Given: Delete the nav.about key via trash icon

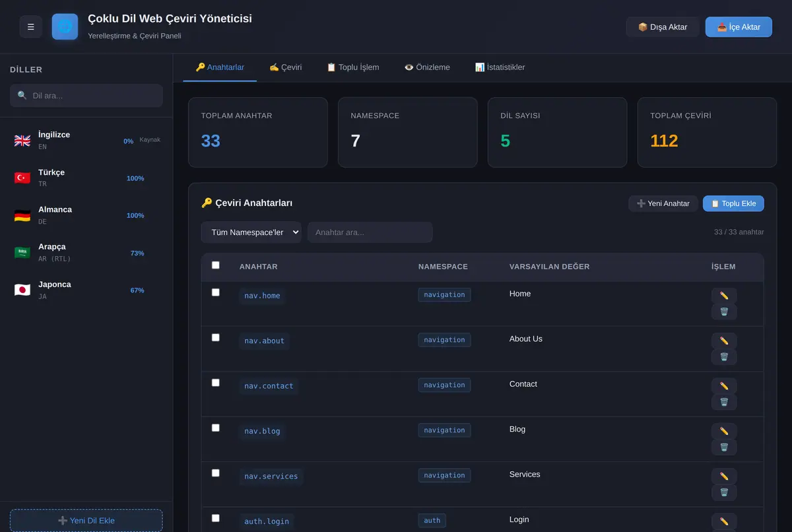Looking at the screenshot, I should point(724,357).
